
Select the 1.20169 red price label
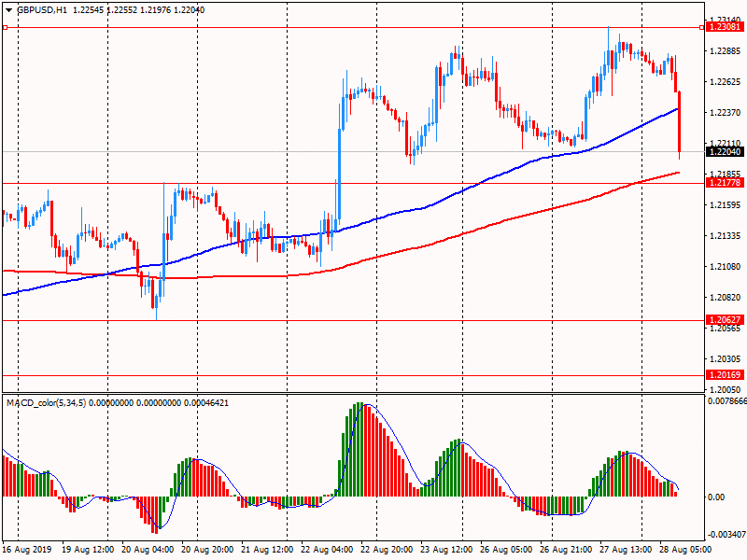[725, 375]
